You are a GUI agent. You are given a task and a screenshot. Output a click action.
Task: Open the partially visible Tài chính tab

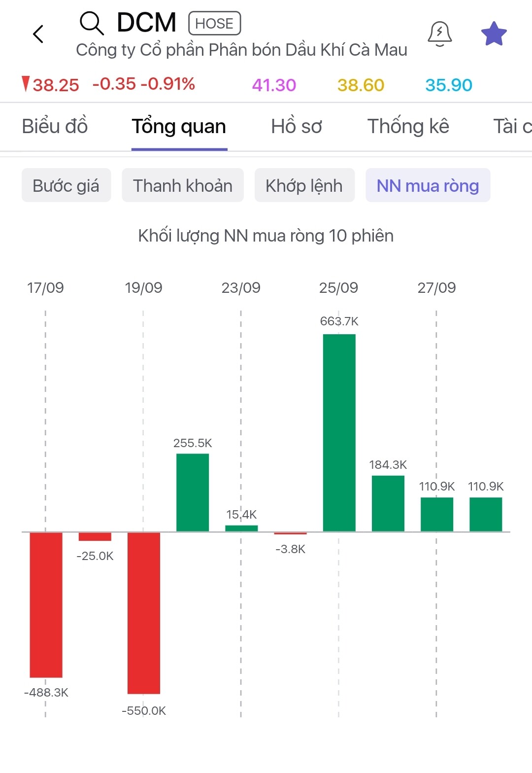(x=512, y=127)
